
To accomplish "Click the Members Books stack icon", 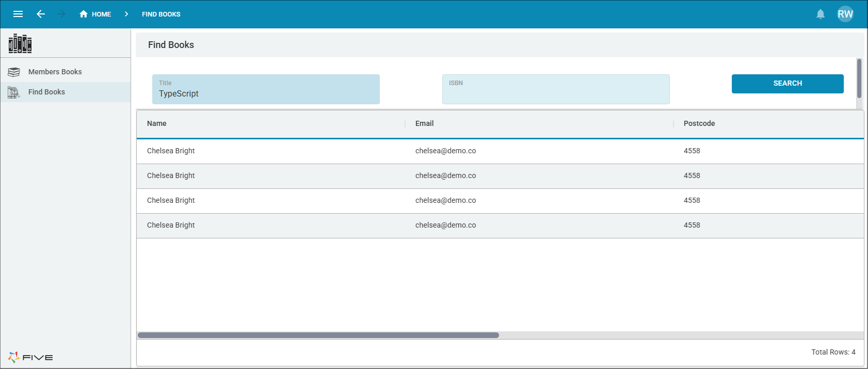I will coord(14,72).
